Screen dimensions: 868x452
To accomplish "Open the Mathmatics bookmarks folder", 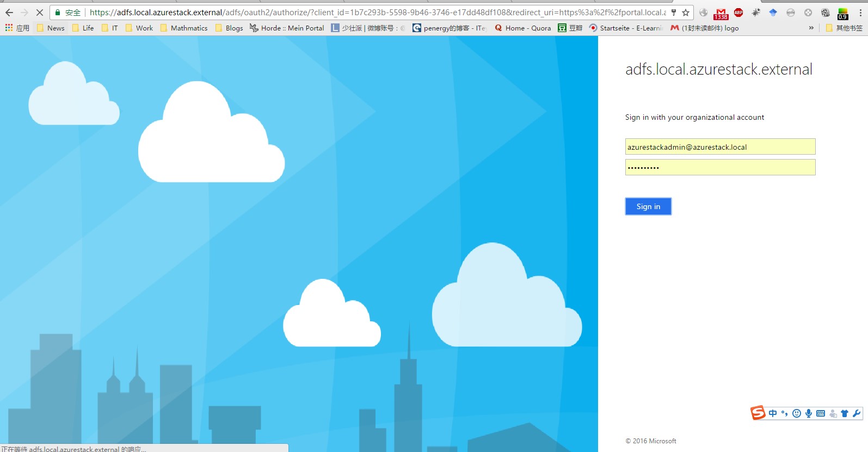I will tap(184, 28).
